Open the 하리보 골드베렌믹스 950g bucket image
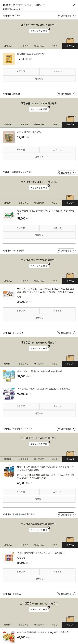The height and width of the screenshot is (644, 78). click(x=9, y=137)
